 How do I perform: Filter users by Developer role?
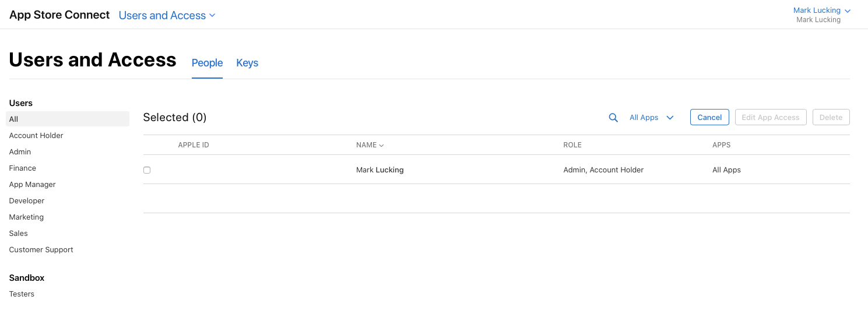[27, 201]
